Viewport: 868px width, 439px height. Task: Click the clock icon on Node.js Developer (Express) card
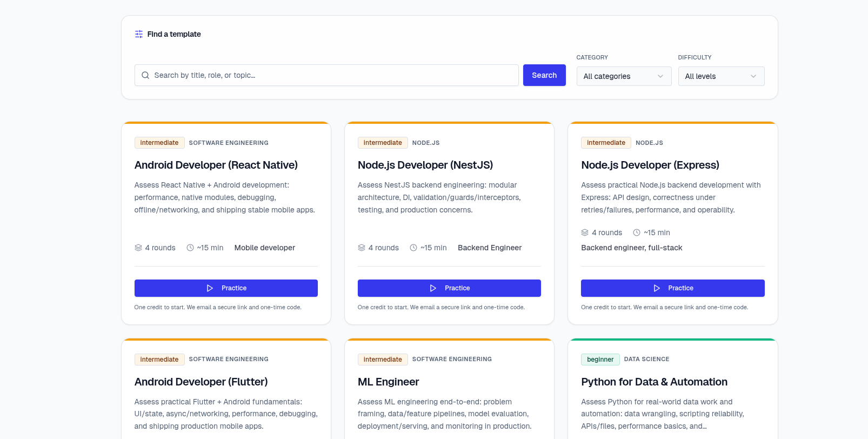(637, 232)
